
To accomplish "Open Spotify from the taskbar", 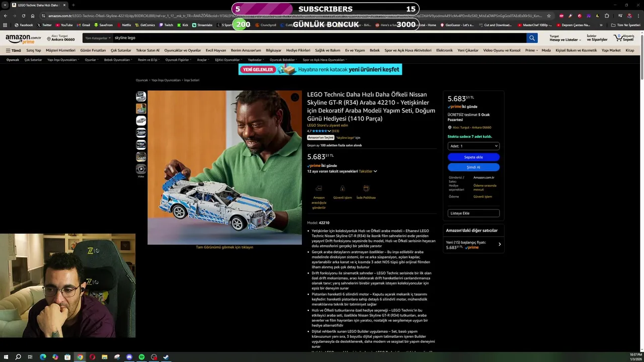I will pyautogui.click(x=141, y=357).
